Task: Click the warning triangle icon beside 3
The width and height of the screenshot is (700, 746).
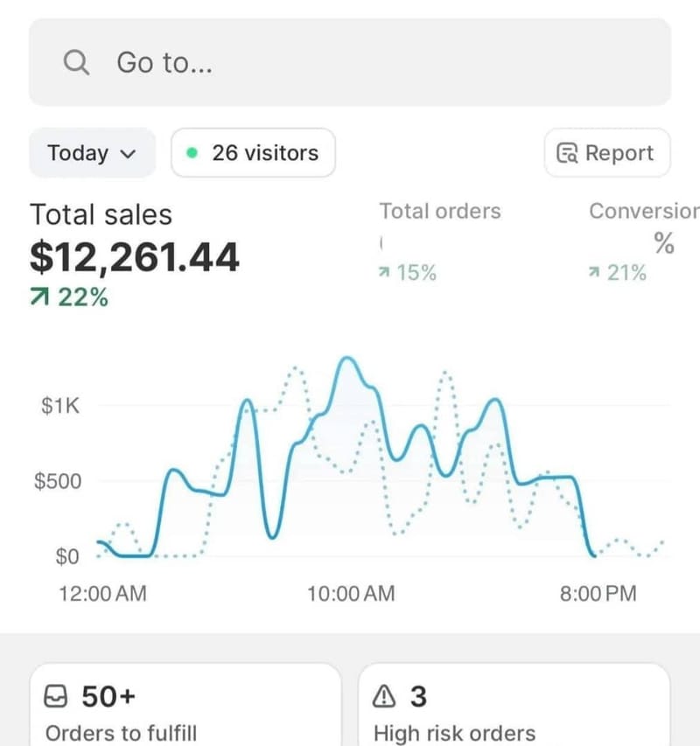Action: [x=384, y=697]
